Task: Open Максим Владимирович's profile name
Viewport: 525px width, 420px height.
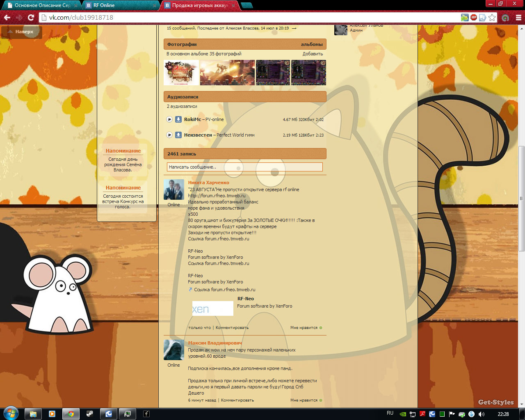Action: (x=215, y=343)
